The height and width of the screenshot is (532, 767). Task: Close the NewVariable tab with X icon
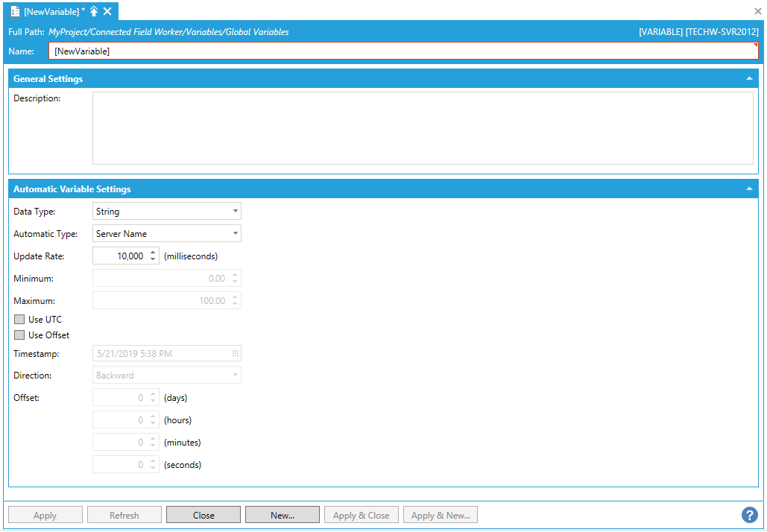(107, 11)
